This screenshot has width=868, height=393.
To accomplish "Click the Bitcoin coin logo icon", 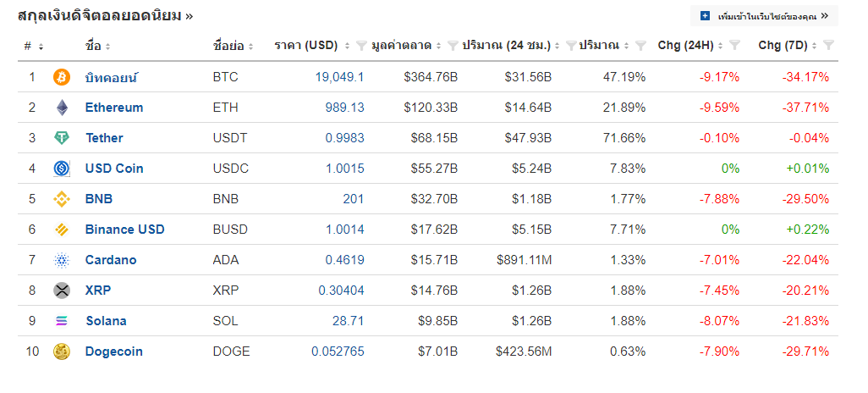I will click(62, 77).
